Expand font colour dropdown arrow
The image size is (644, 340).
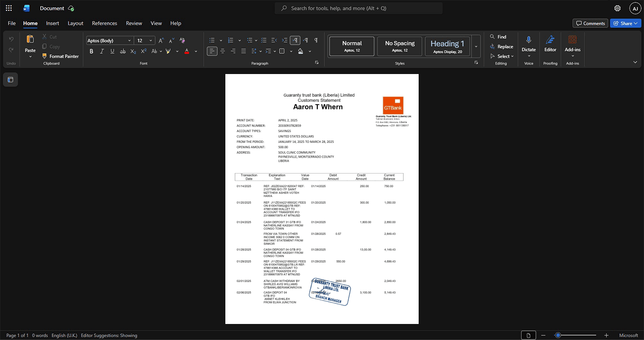(196, 51)
